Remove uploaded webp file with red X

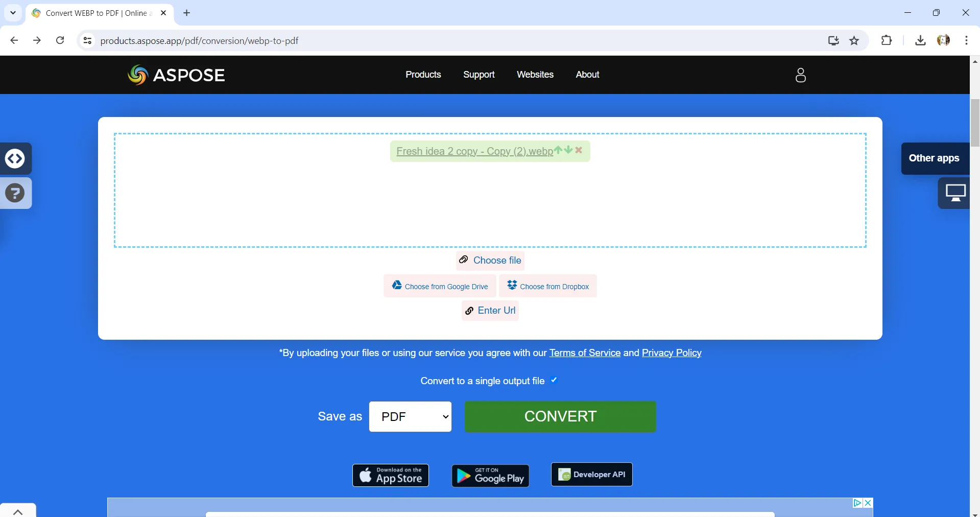[579, 150]
